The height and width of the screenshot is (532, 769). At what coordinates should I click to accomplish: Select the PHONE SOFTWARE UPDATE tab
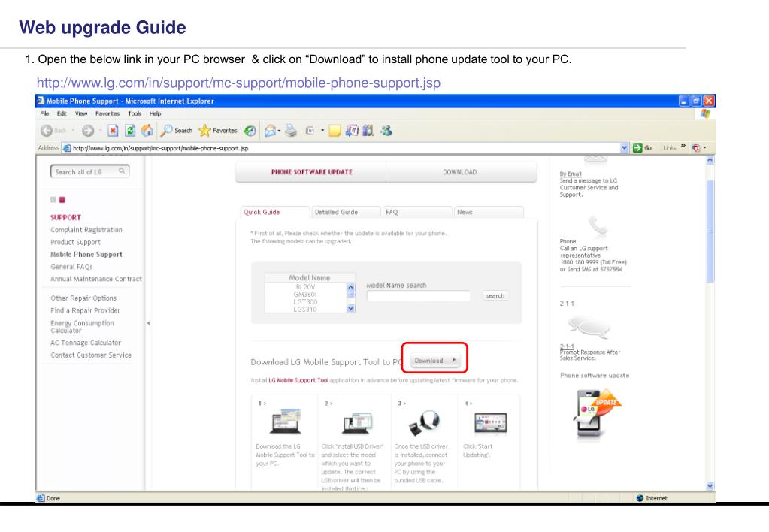[x=311, y=172]
